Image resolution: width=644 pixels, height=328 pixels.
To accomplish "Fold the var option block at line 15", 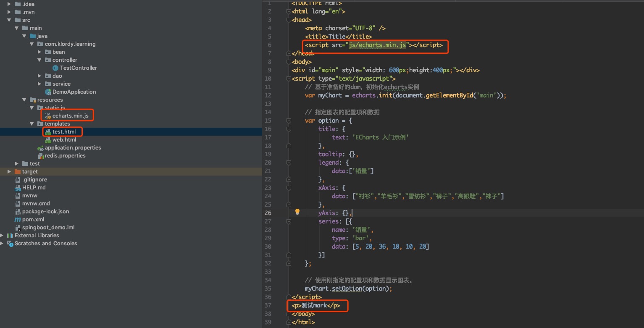I will point(289,121).
